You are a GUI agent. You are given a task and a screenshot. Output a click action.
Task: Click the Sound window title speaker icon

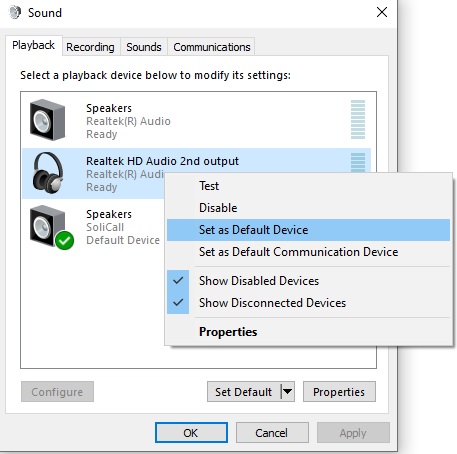[x=15, y=13]
